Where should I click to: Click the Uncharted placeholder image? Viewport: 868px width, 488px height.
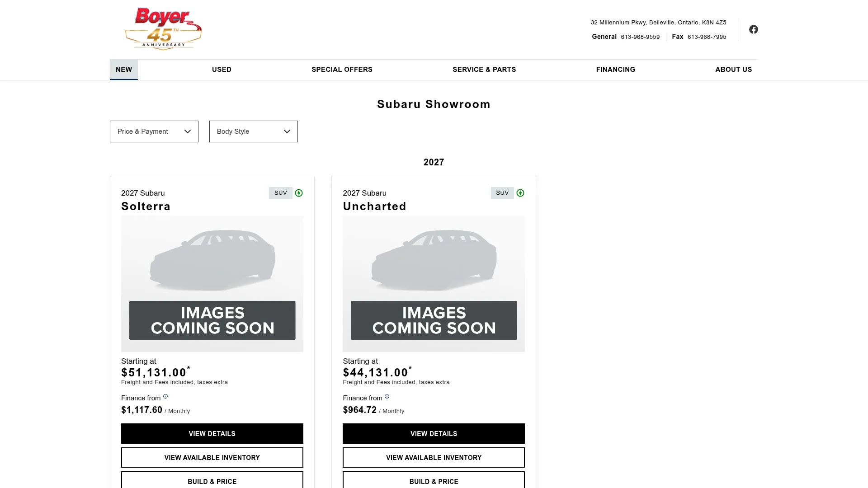(x=434, y=284)
